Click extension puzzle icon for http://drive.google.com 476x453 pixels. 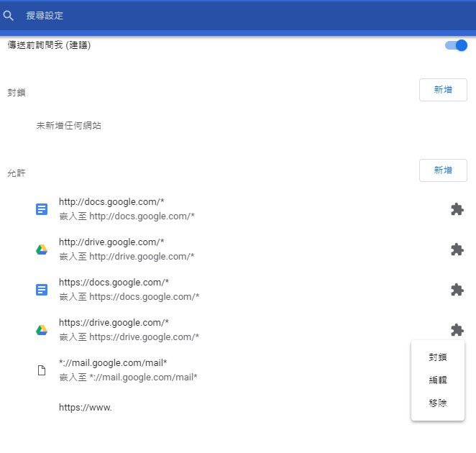tap(457, 250)
